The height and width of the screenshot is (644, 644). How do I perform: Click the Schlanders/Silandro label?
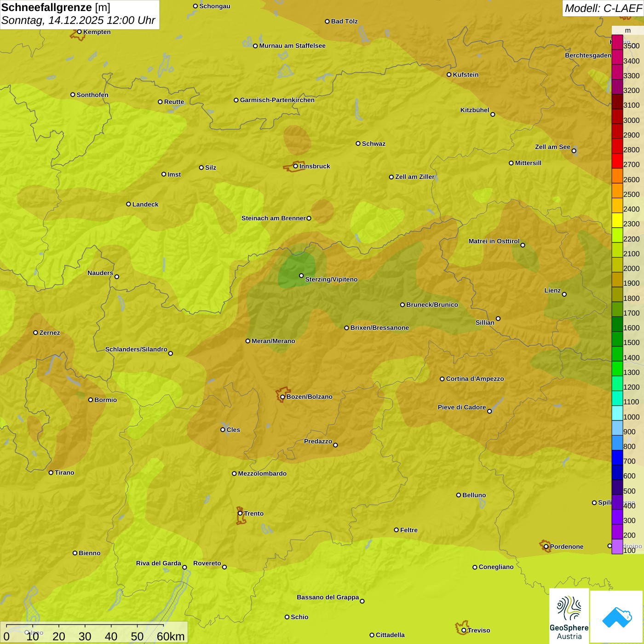(x=136, y=349)
